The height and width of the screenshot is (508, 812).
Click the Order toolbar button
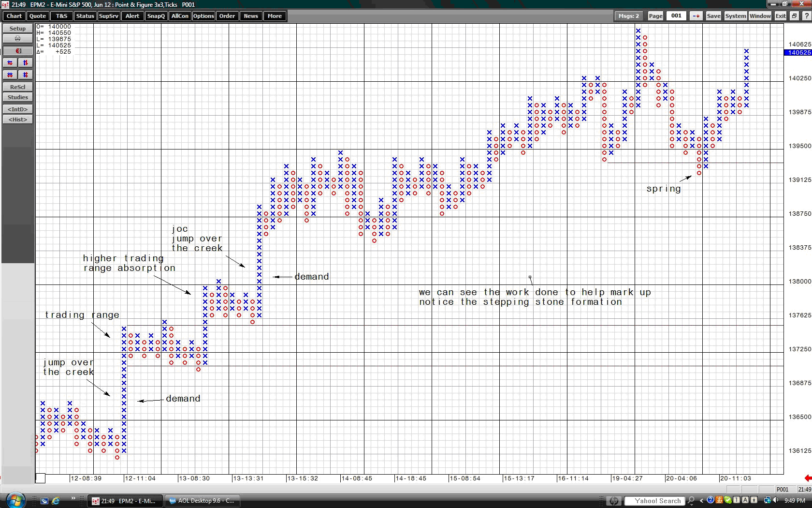[x=227, y=16]
